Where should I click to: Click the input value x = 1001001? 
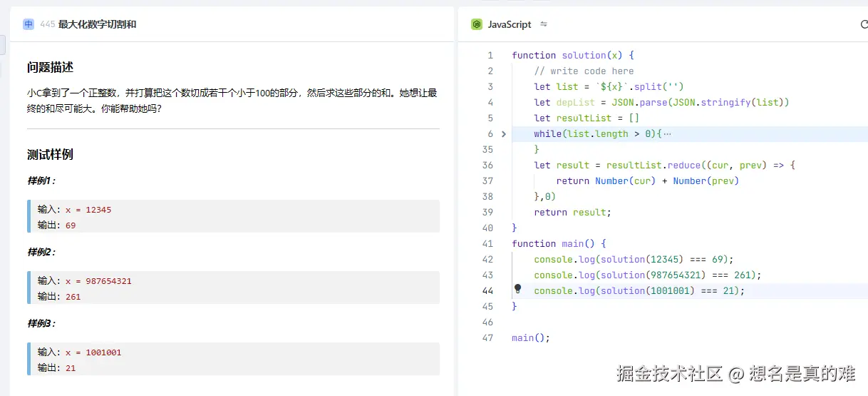93,352
